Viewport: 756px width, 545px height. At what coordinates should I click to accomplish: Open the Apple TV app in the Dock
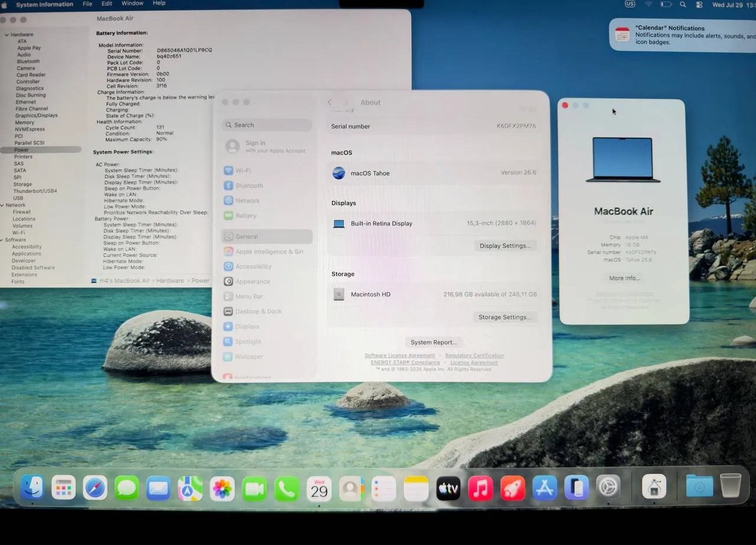pyautogui.click(x=448, y=488)
